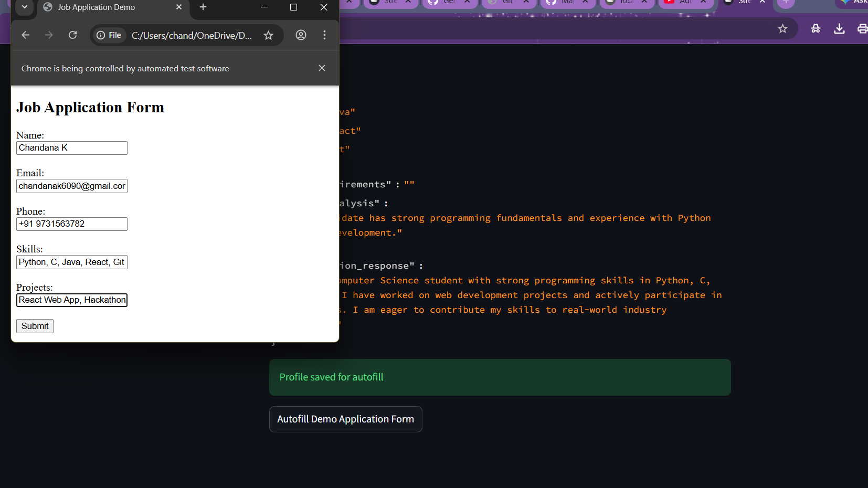Click the "Skills:" label
Image resolution: width=868 pixels, height=488 pixels.
(29, 249)
